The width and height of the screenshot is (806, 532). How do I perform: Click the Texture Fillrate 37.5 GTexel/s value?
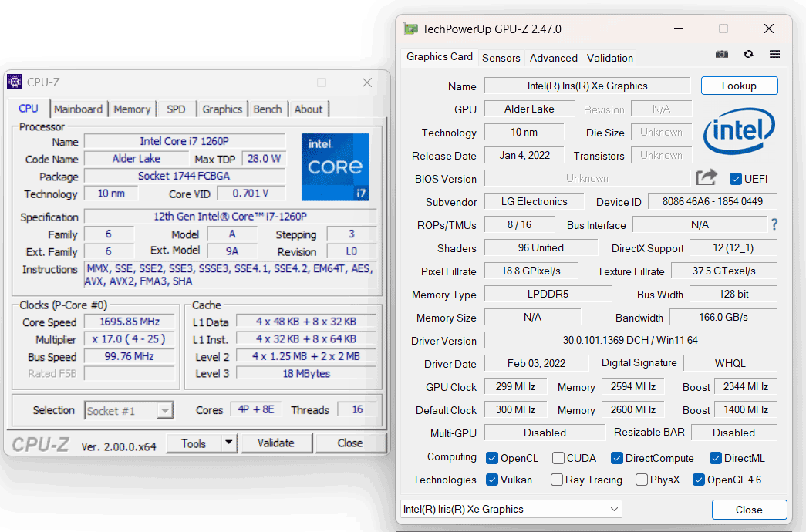point(723,271)
